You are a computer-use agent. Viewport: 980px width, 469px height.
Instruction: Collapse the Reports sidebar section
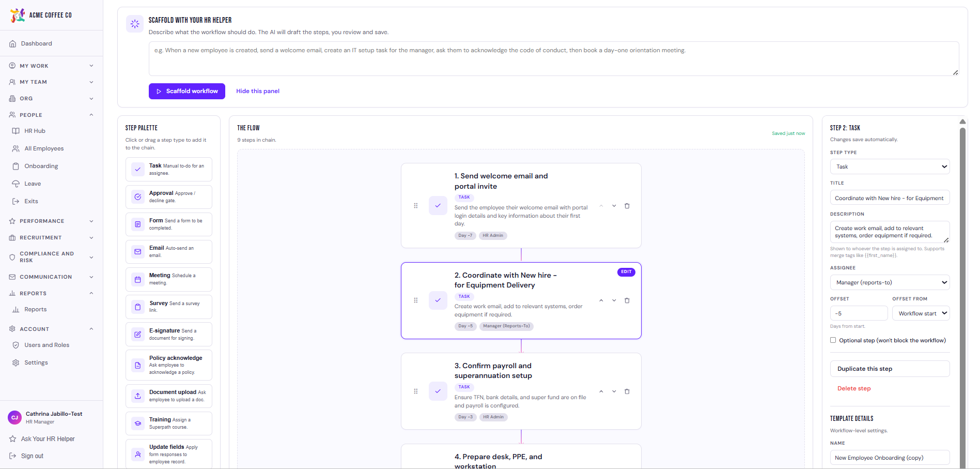pyautogui.click(x=52, y=293)
